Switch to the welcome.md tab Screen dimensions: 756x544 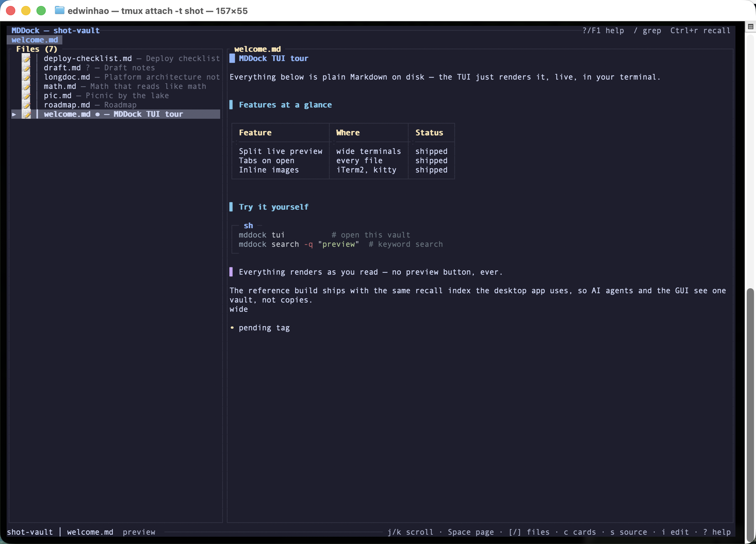(x=35, y=40)
